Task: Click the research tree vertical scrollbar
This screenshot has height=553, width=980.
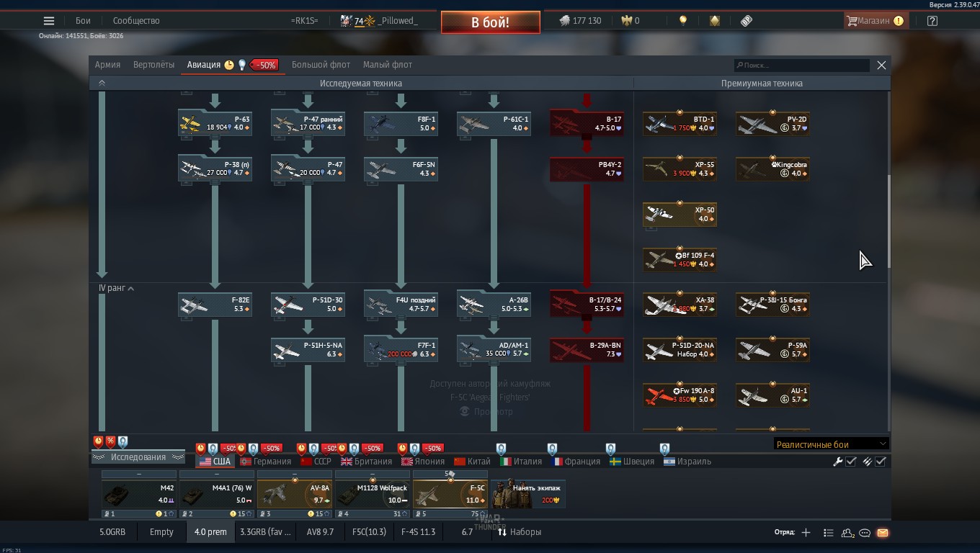Action: 888,220
